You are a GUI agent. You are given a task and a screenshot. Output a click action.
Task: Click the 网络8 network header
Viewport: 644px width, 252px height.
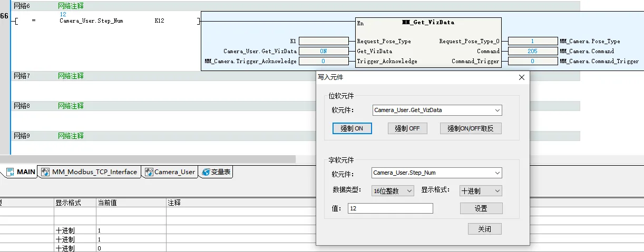click(x=22, y=106)
